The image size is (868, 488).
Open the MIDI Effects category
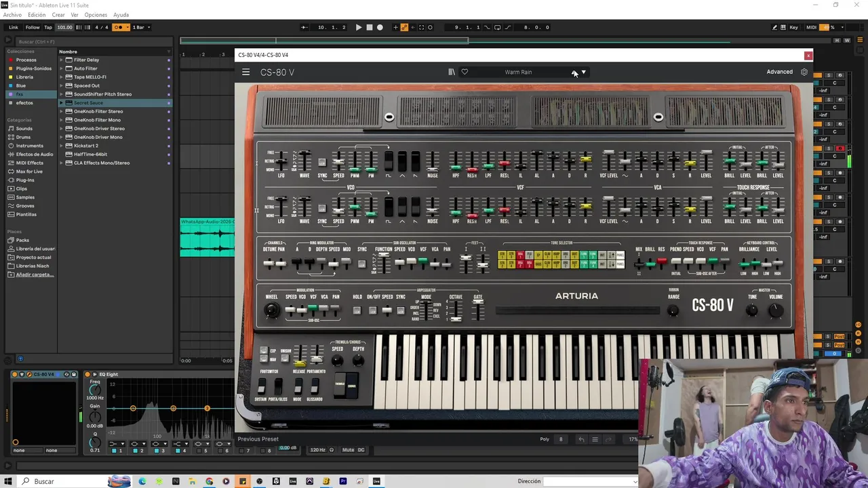coord(29,163)
